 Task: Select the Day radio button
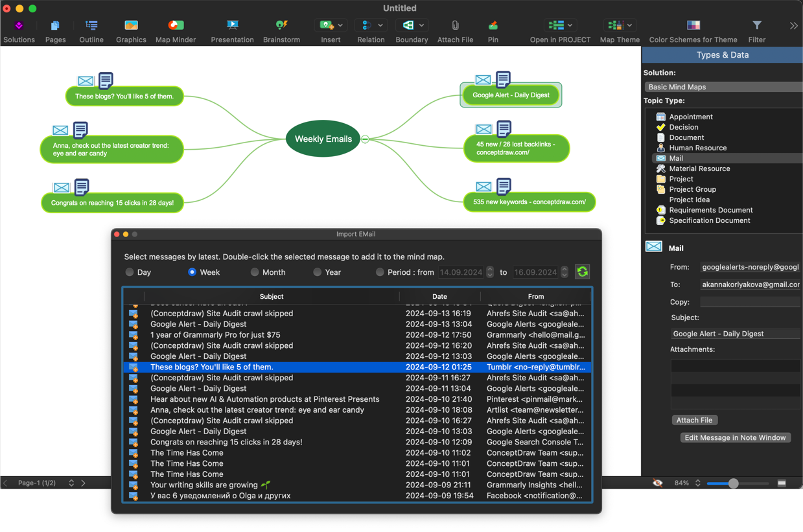tap(130, 272)
